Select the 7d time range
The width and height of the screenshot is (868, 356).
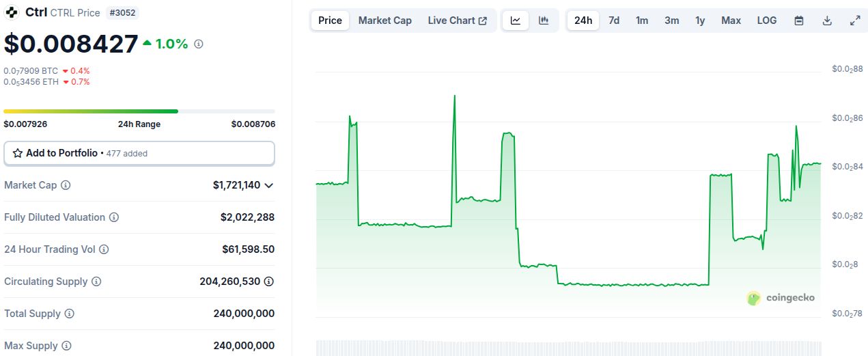click(614, 20)
